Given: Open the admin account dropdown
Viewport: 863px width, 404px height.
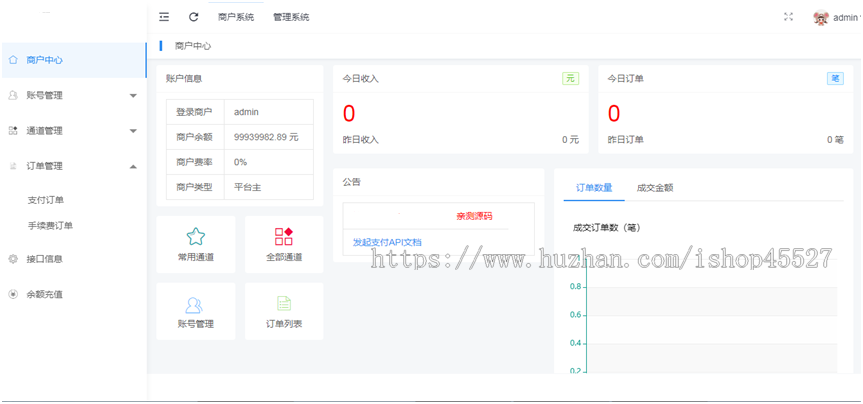Looking at the screenshot, I should click(x=846, y=18).
